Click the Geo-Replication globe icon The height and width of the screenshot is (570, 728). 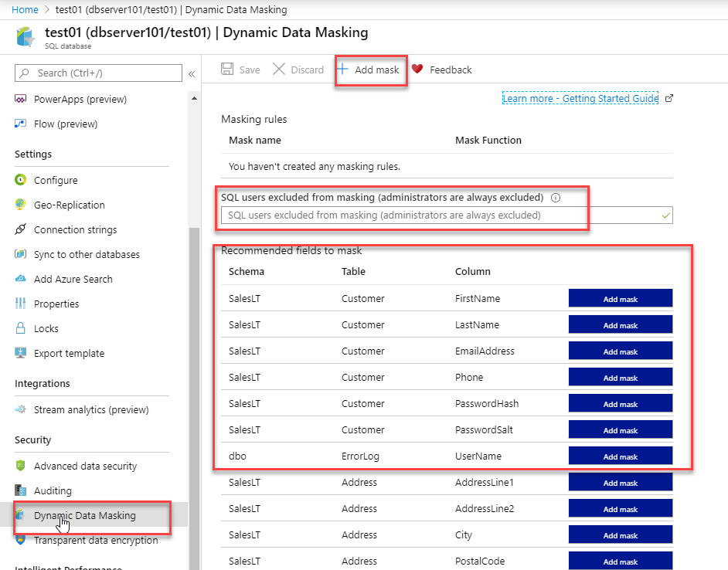20,204
